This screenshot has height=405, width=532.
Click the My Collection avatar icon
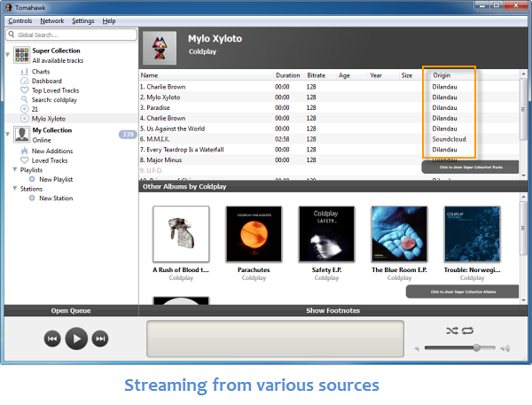pyautogui.click(x=21, y=135)
